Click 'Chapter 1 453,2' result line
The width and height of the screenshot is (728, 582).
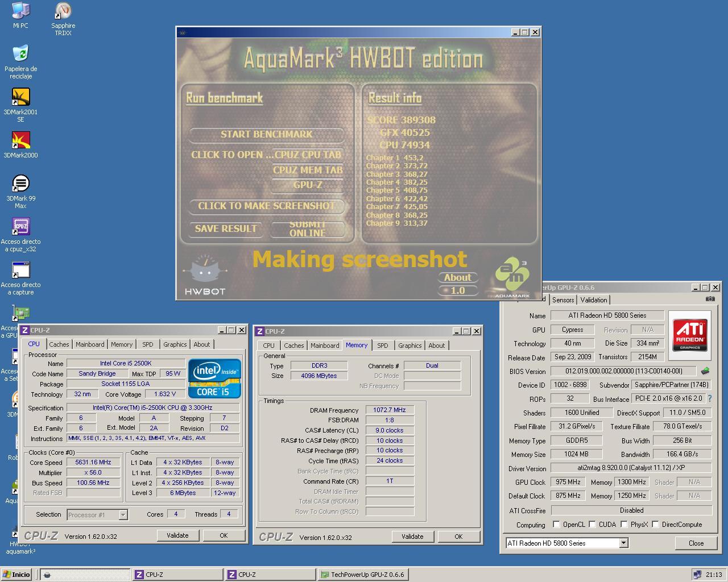pyautogui.click(x=394, y=158)
